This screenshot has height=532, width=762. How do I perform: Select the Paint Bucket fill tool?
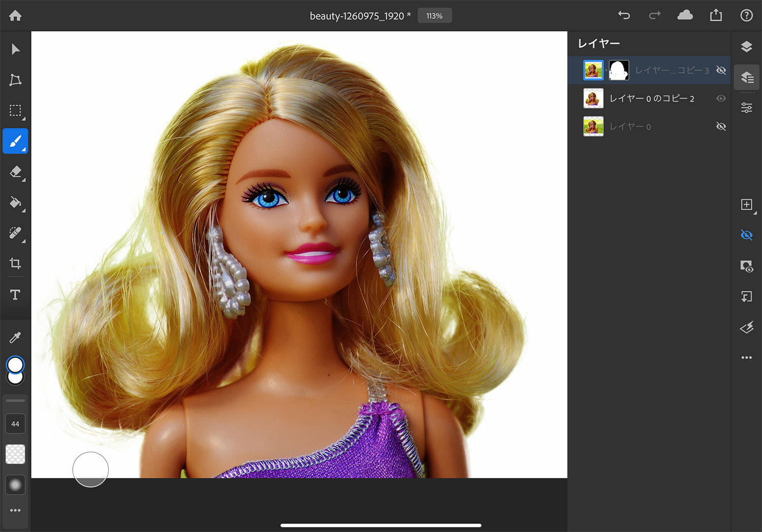15,203
